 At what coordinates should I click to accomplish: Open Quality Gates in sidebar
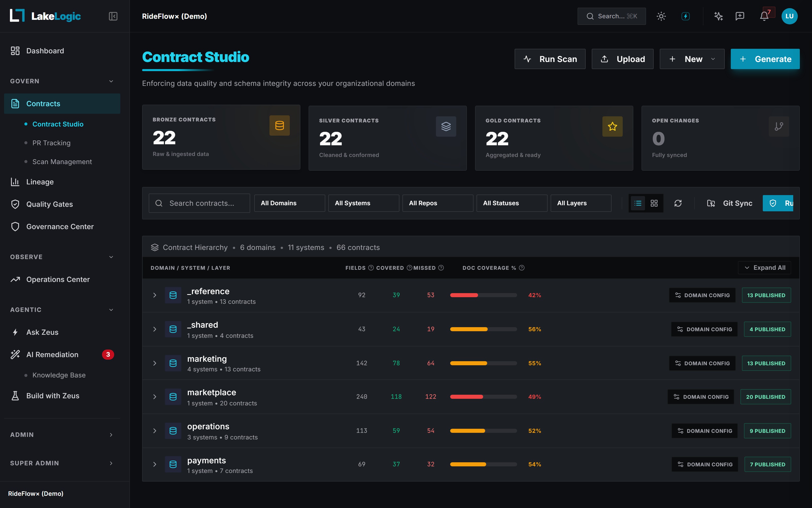(x=62, y=204)
